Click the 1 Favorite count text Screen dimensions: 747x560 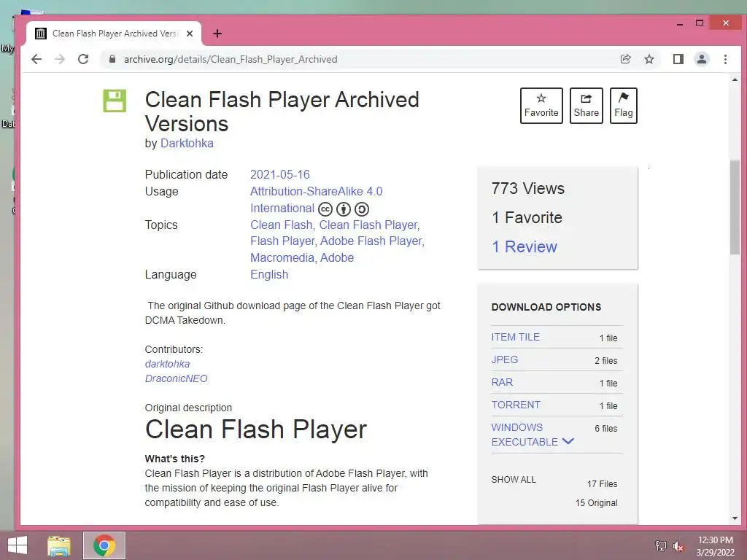coord(527,217)
